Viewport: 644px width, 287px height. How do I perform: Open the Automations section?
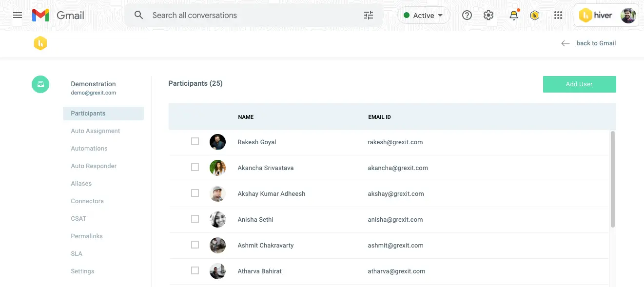[89, 148]
